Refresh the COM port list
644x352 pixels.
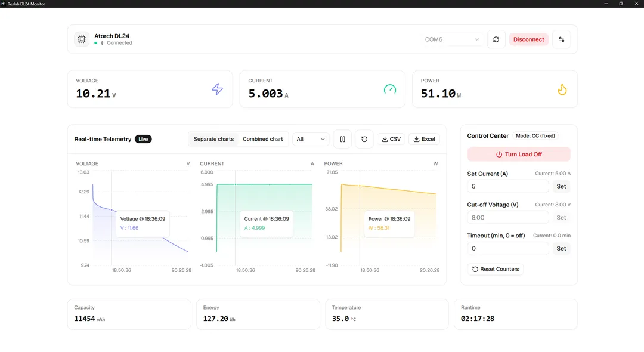(496, 39)
